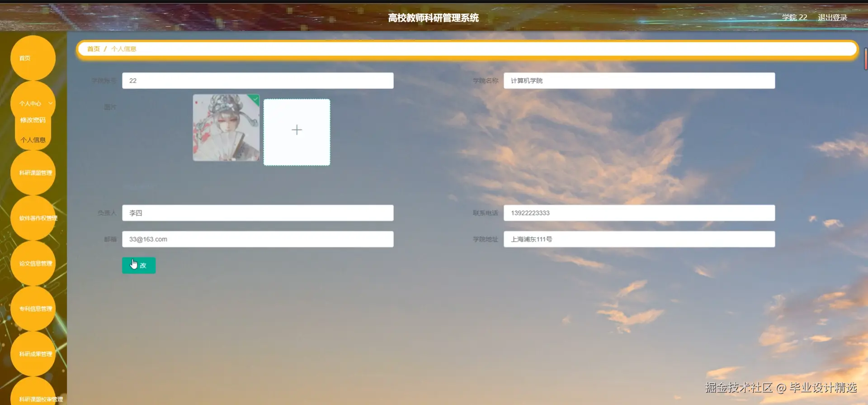The width and height of the screenshot is (868, 405).
Task: Focus the 学院名称 field with 计算机学院
Action: click(x=639, y=81)
